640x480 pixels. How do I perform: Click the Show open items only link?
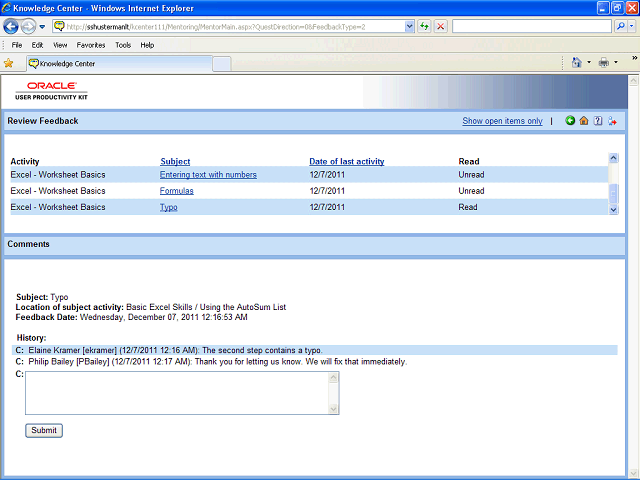[x=502, y=121]
